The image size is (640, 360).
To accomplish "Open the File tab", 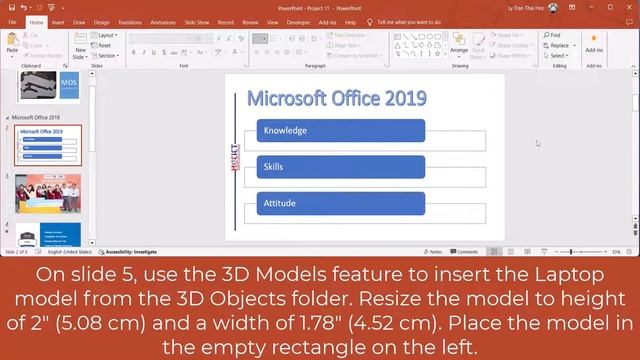I will pyautogui.click(x=13, y=22).
